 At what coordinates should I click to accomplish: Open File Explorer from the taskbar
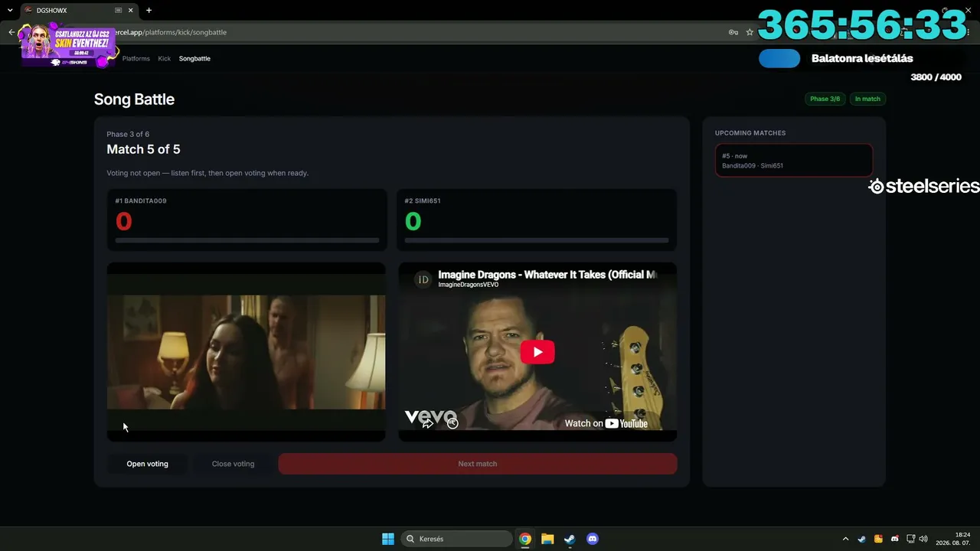pyautogui.click(x=547, y=539)
